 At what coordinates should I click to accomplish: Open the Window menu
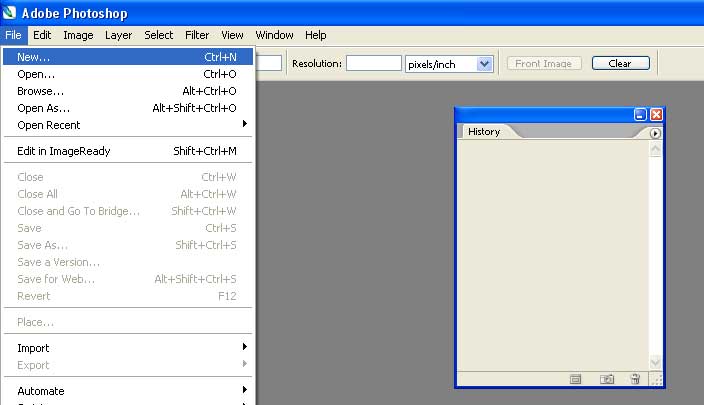point(274,35)
